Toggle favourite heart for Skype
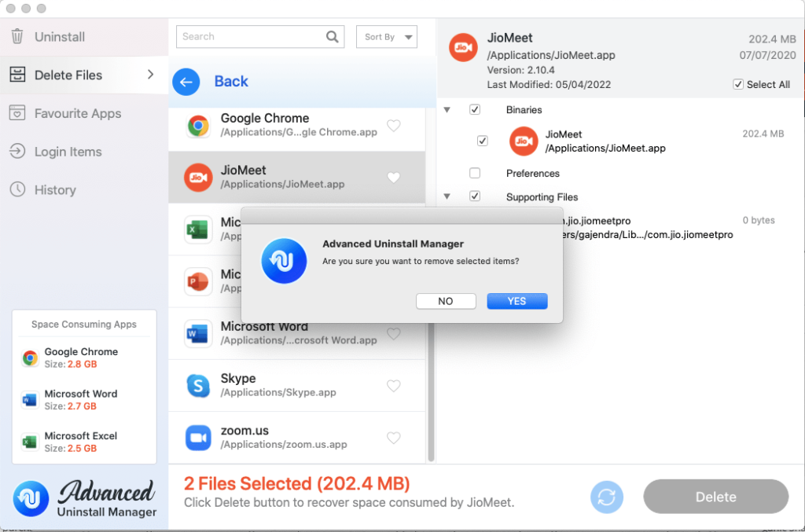The height and width of the screenshot is (532, 805). [x=394, y=386]
